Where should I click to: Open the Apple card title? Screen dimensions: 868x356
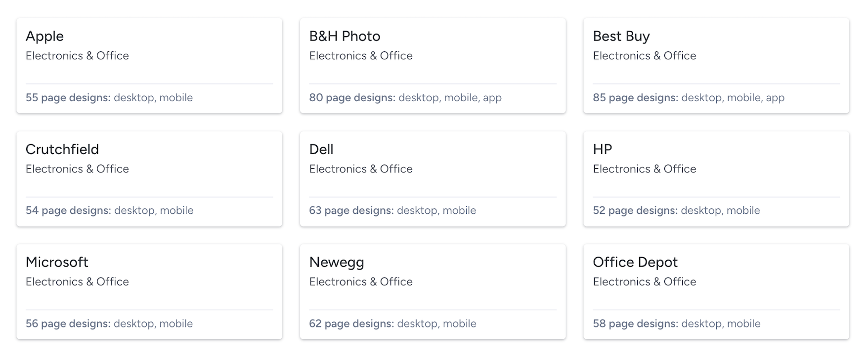[44, 37]
